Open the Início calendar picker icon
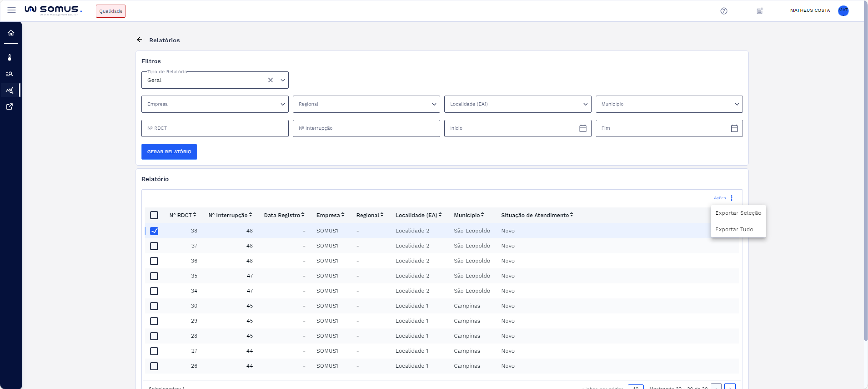868x389 pixels. tap(583, 129)
